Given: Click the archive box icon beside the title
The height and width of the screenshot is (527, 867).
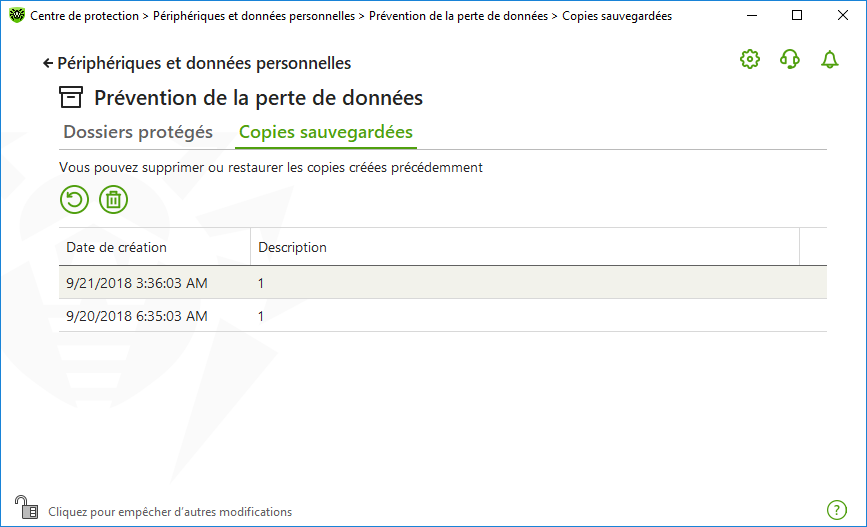Looking at the screenshot, I should click(71, 97).
